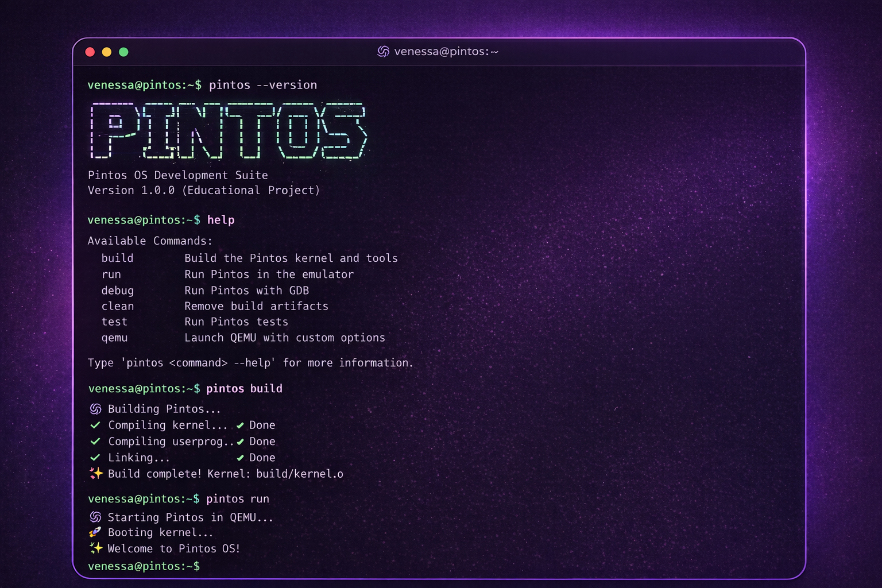882x588 pixels.
Task: Click the spiral icon in the title bar
Action: pos(383,52)
